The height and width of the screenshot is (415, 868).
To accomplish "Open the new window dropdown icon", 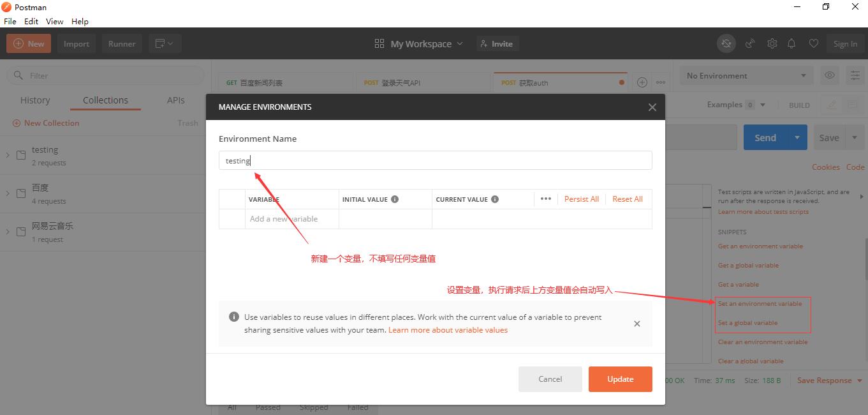I will (x=165, y=43).
